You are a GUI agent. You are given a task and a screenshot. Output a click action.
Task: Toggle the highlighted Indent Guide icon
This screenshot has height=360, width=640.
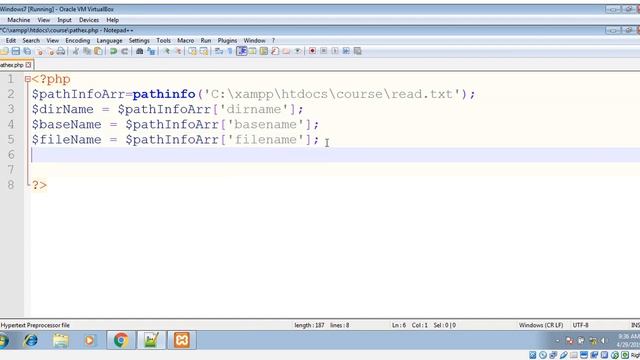[242, 51]
